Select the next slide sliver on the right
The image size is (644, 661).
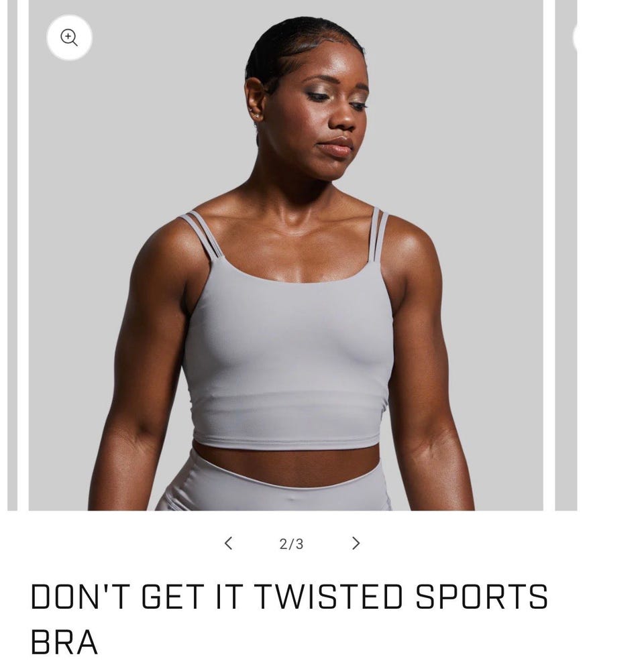[566, 255]
